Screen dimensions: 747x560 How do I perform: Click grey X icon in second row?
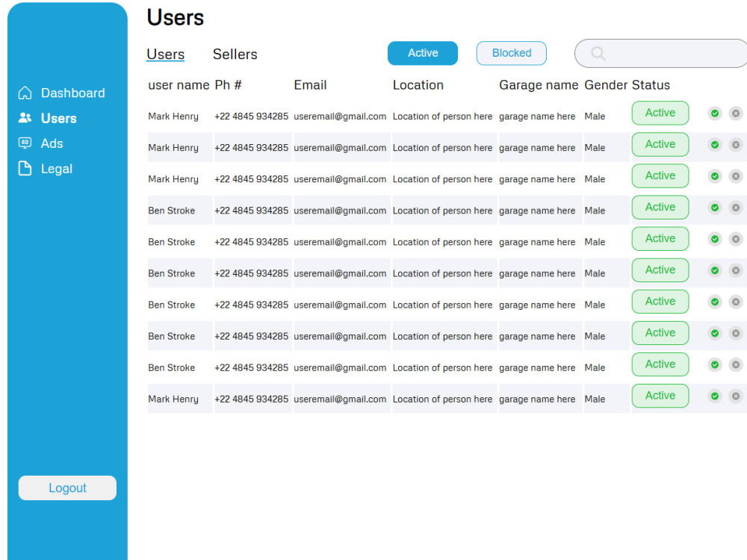pyautogui.click(x=736, y=145)
